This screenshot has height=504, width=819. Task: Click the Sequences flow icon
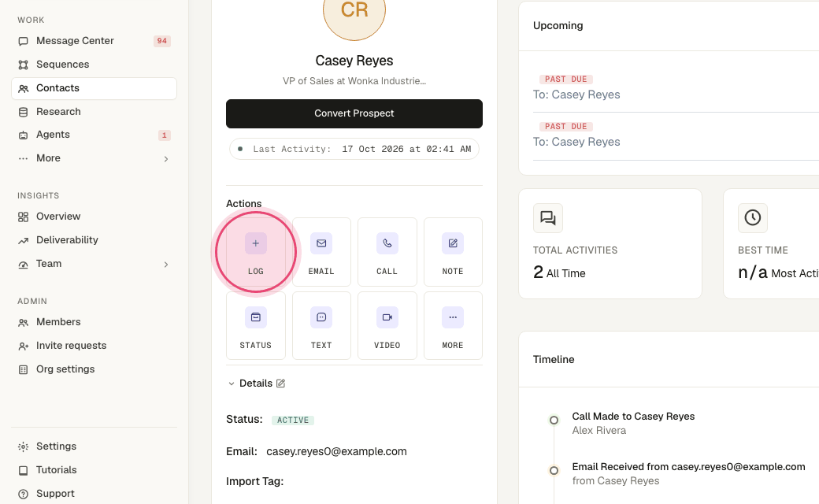coord(23,65)
